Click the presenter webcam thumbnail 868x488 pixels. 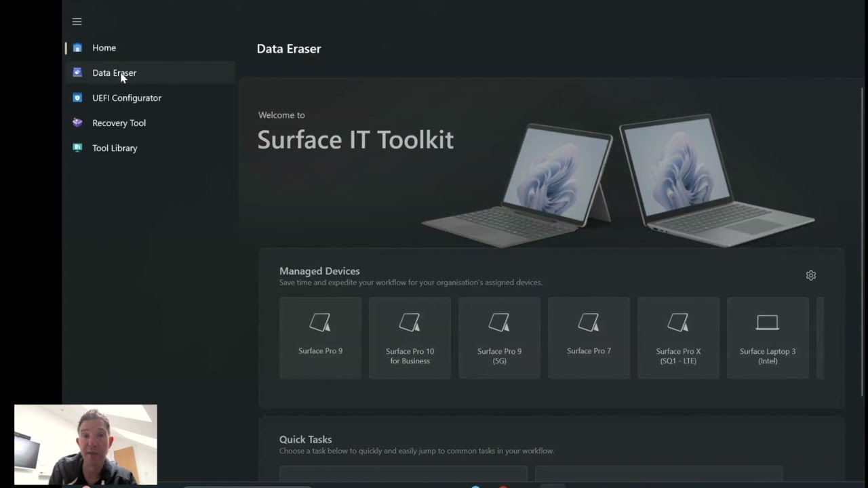(x=85, y=445)
